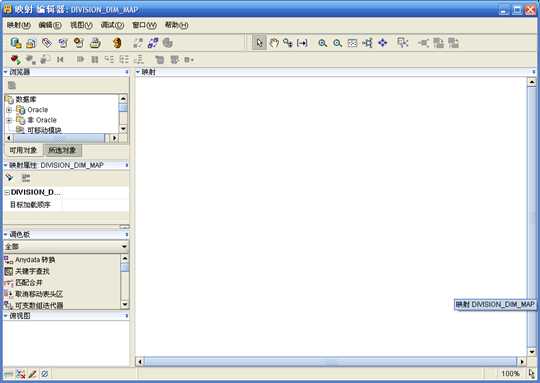The image size is (540, 383).
Task: Select 关键字查找 in the palette
Action: coord(32,271)
